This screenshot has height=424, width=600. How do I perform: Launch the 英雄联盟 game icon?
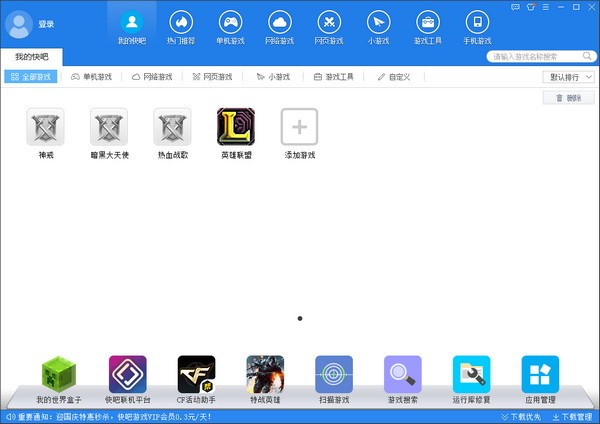point(236,127)
